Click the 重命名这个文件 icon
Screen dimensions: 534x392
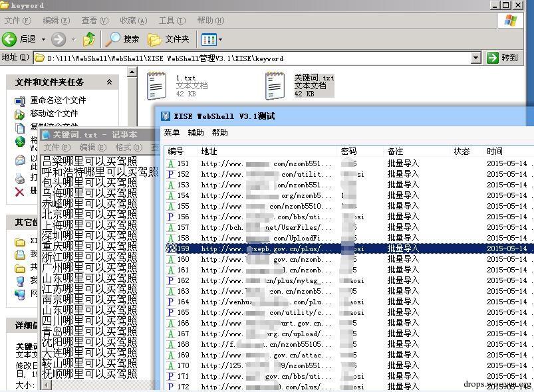[20, 101]
